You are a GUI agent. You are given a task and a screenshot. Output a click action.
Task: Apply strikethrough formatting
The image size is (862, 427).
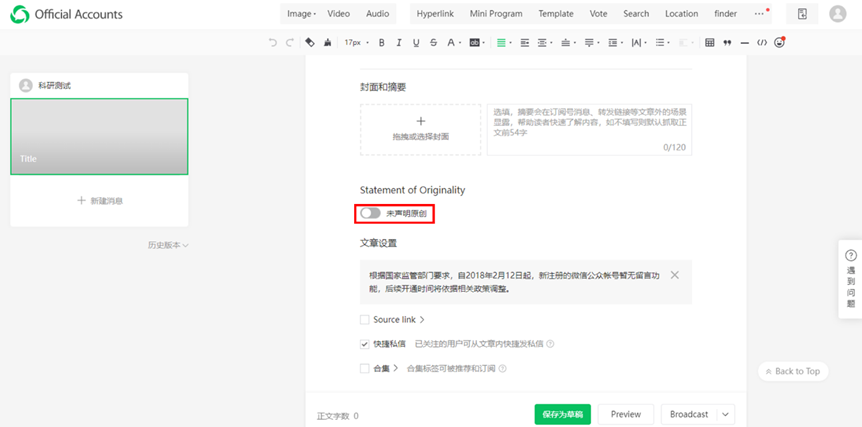[433, 43]
